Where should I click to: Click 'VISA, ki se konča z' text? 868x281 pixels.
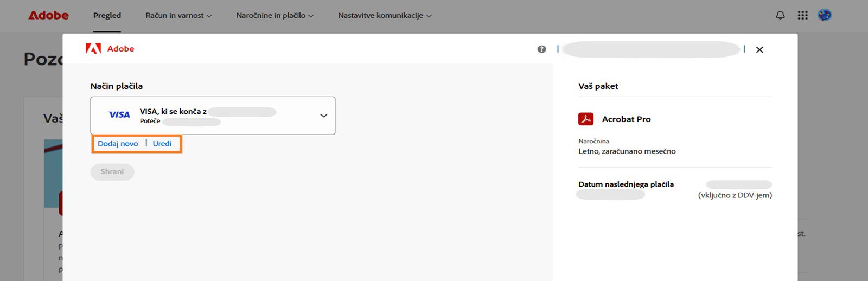tap(173, 111)
